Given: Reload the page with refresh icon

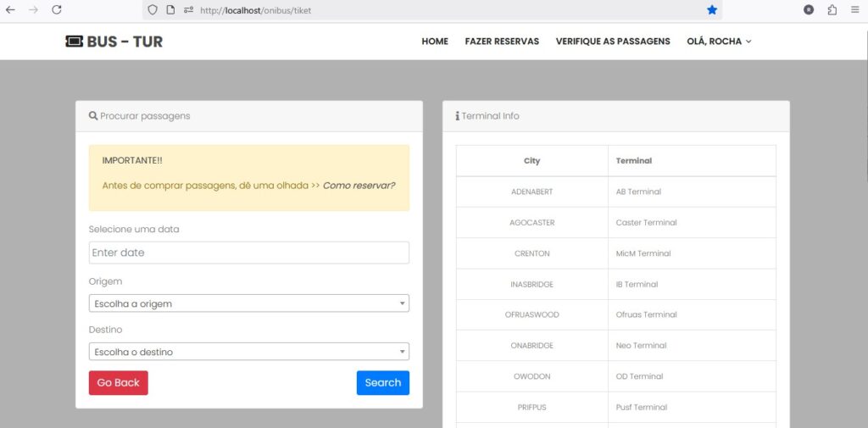Looking at the screenshot, I should (x=57, y=10).
